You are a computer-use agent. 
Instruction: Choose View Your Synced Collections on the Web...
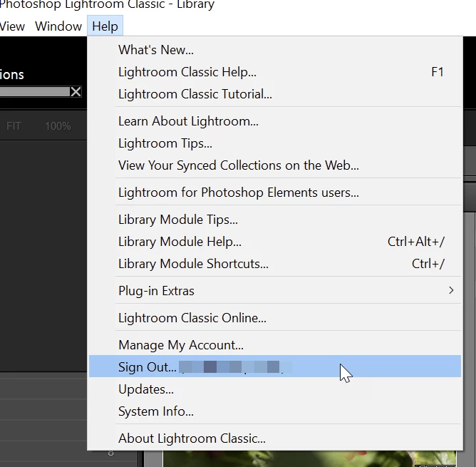coord(275,165)
